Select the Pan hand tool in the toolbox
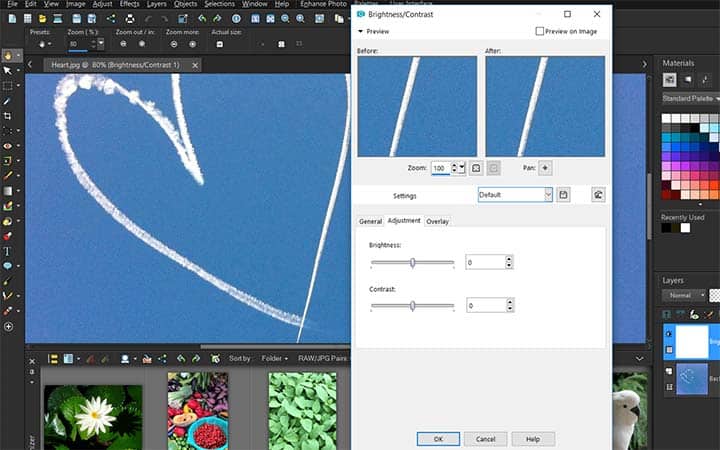This screenshot has width=720, height=450. pyautogui.click(x=8, y=56)
